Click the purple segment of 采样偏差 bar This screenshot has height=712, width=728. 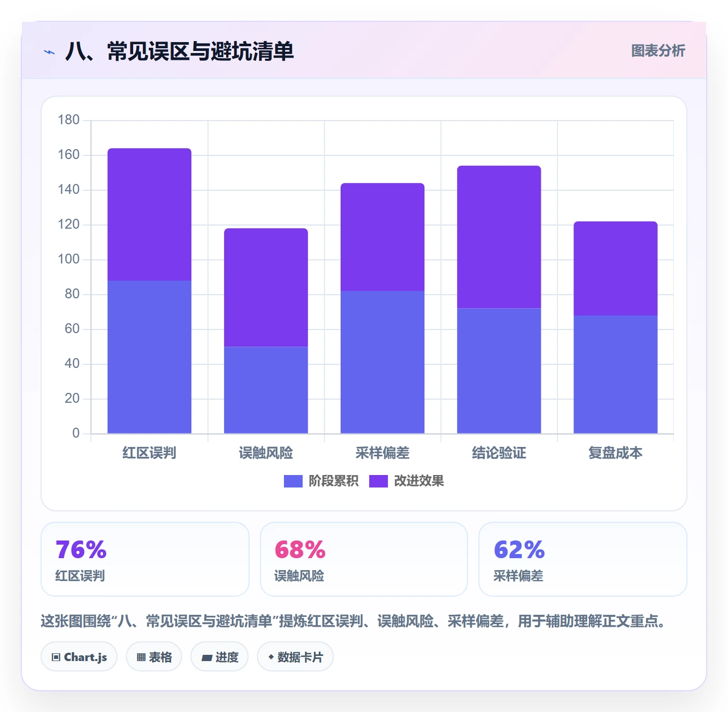pos(382,237)
